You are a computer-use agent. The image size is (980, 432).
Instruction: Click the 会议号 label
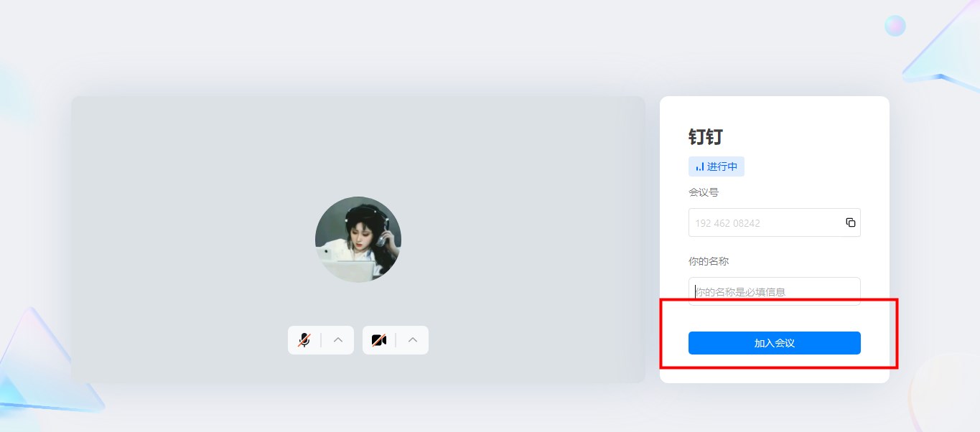tap(704, 192)
